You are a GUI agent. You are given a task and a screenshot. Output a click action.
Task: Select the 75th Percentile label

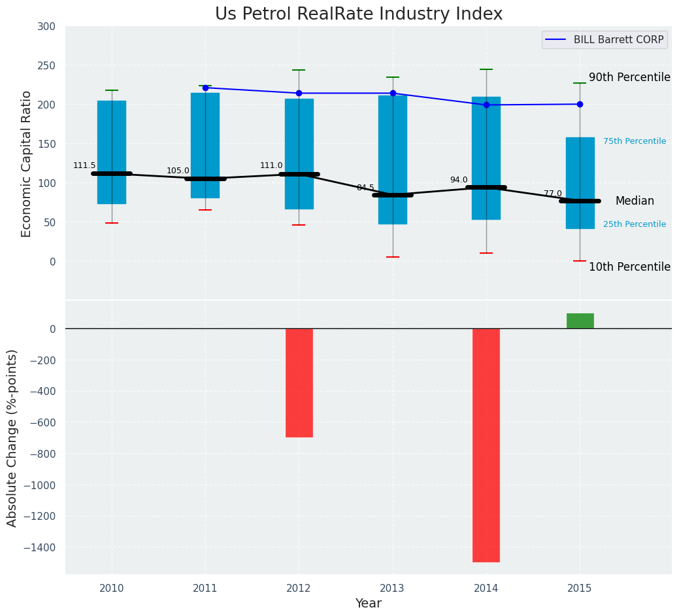pyautogui.click(x=635, y=141)
